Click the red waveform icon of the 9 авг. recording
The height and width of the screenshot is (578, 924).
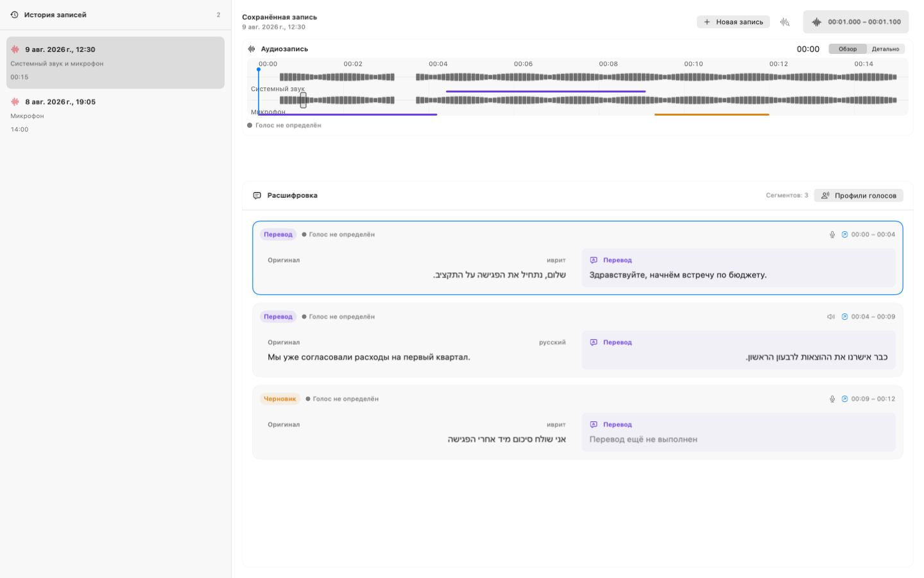15,49
